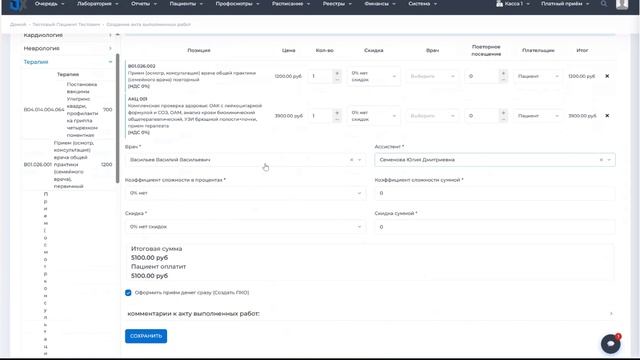Open the Отчеты menu
640x360 pixels.
tap(144, 4)
